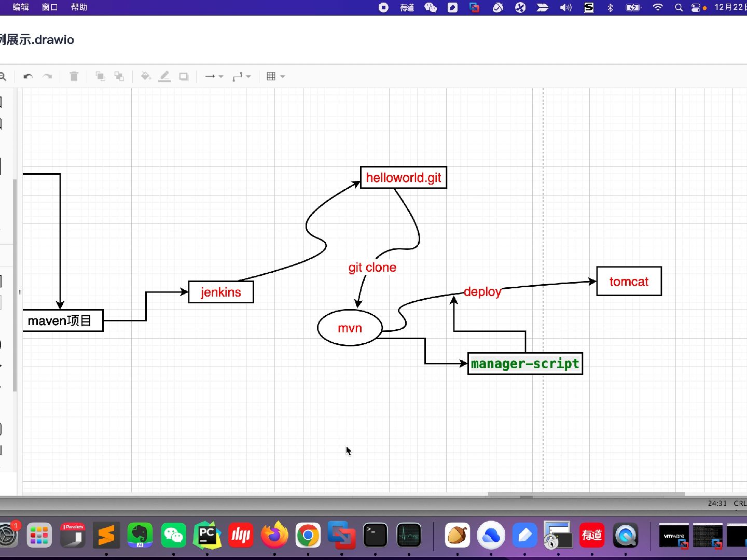Screen dimensions: 747x560
Task: Open the acorn icon app in dock
Action: 458,535
